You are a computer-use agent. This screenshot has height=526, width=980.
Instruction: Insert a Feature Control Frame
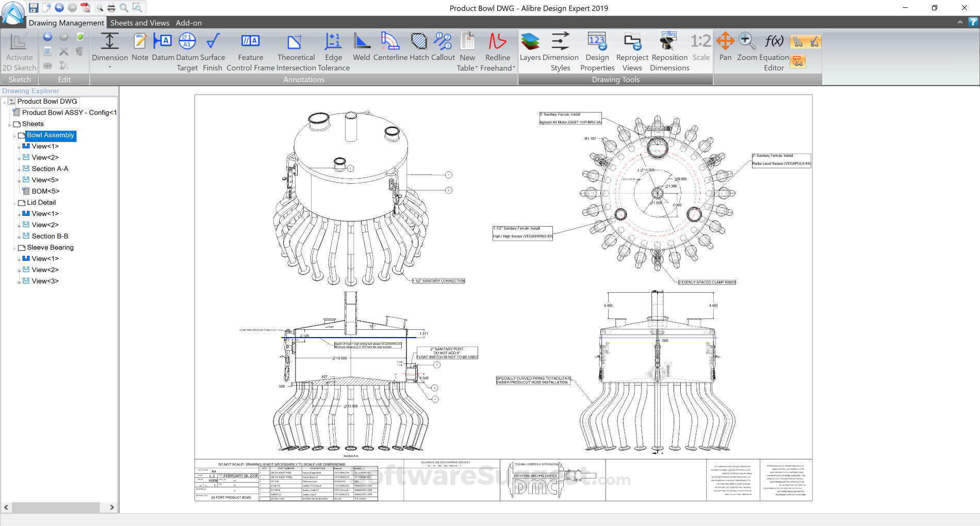tap(250, 49)
